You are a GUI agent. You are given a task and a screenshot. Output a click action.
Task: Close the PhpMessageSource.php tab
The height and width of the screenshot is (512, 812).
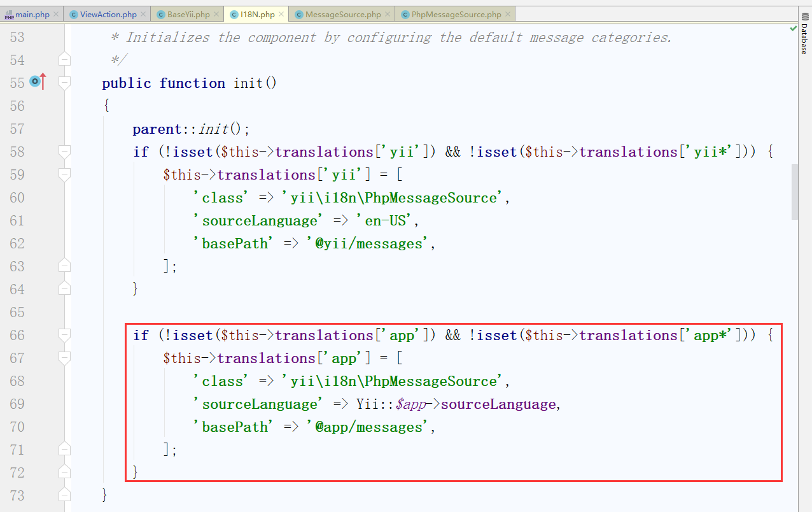[508, 15]
